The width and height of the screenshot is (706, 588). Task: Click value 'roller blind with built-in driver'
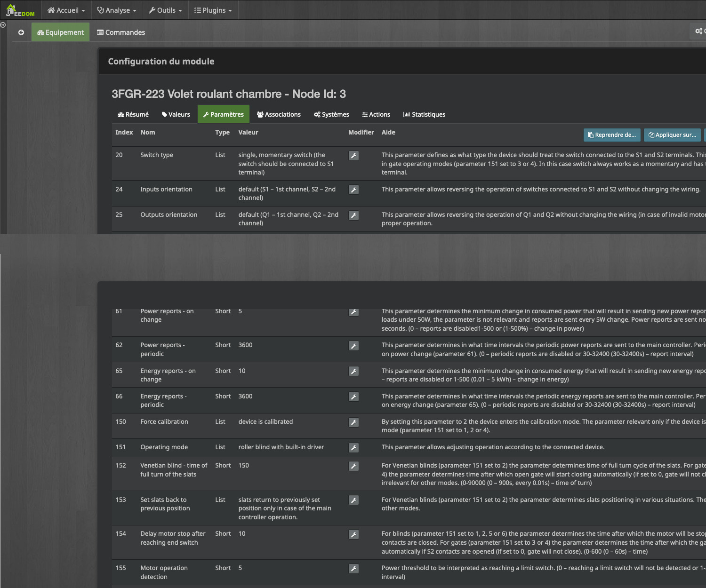(x=281, y=447)
